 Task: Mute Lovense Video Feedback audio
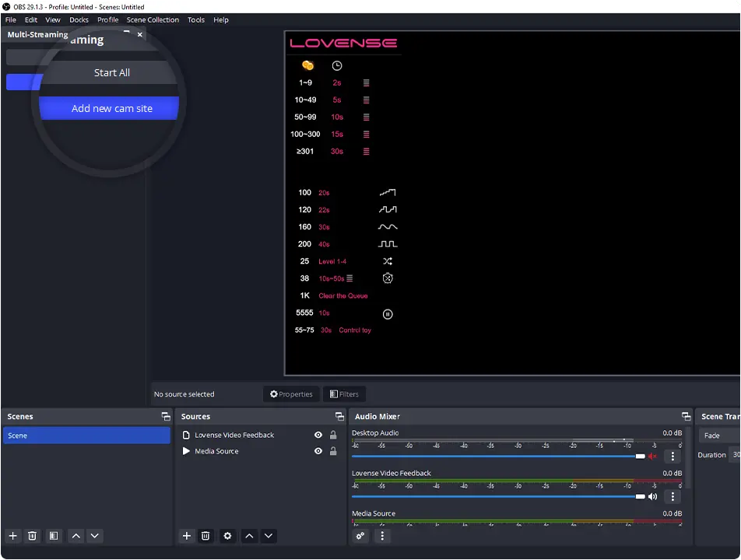coord(652,497)
